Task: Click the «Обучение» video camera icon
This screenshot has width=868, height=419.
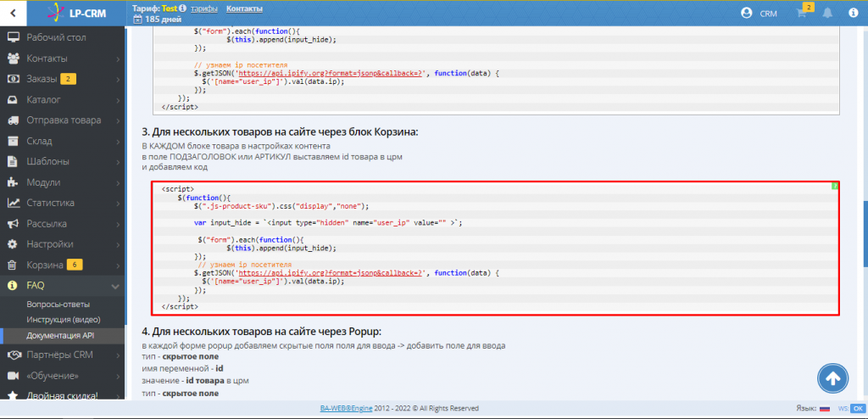Action: tap(14, 376)
